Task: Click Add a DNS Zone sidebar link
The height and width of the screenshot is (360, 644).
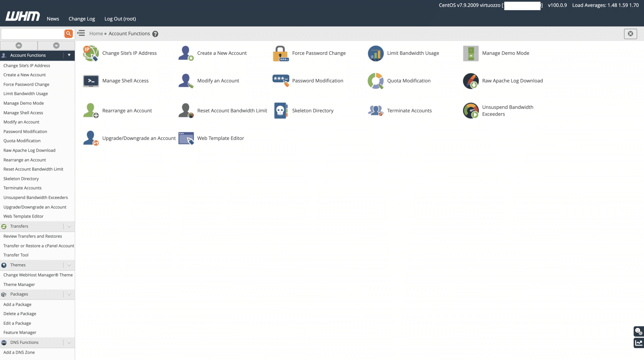Action: [x=19, y=352]
